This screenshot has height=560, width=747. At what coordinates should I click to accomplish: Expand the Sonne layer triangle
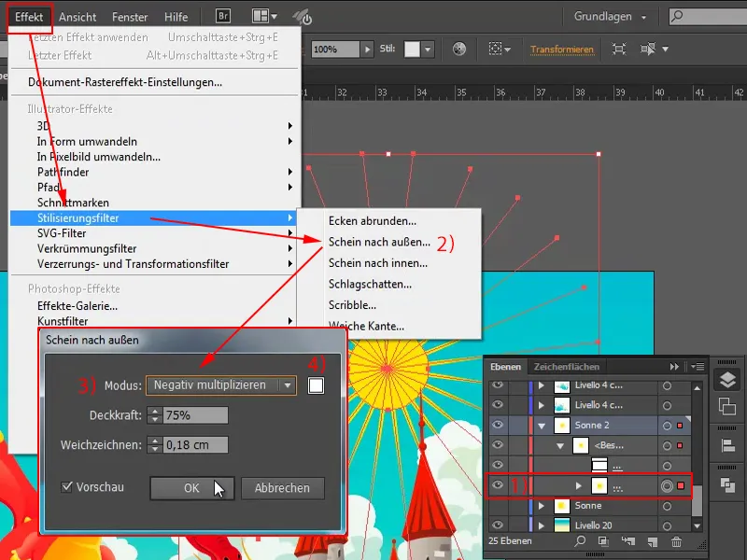pos(542,506)
